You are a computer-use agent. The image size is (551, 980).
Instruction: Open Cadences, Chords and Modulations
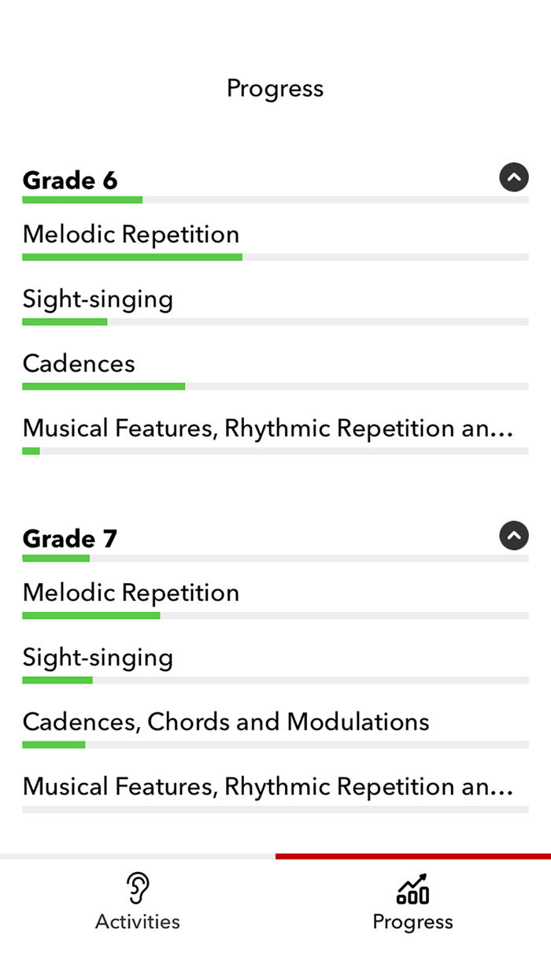pyautogui.click(x=226, y=721)
